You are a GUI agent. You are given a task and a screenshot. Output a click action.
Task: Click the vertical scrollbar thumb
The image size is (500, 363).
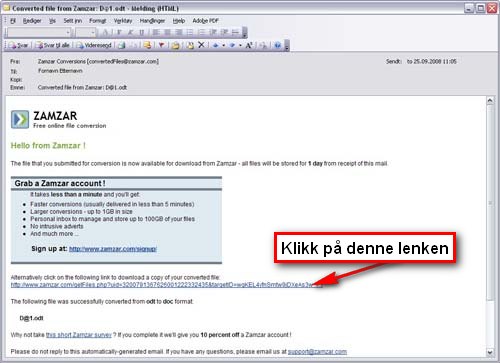pyautogui.click(x=490, y=203)
